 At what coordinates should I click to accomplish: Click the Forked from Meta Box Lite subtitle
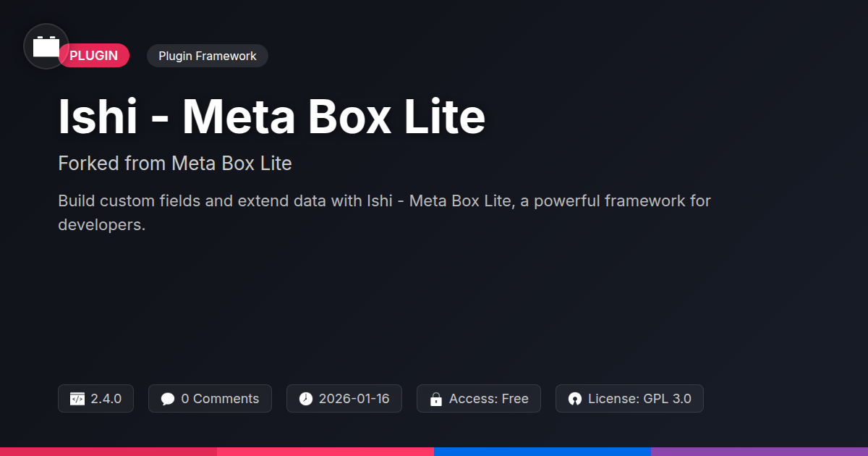pyautogui.click(x=175, y=164)
